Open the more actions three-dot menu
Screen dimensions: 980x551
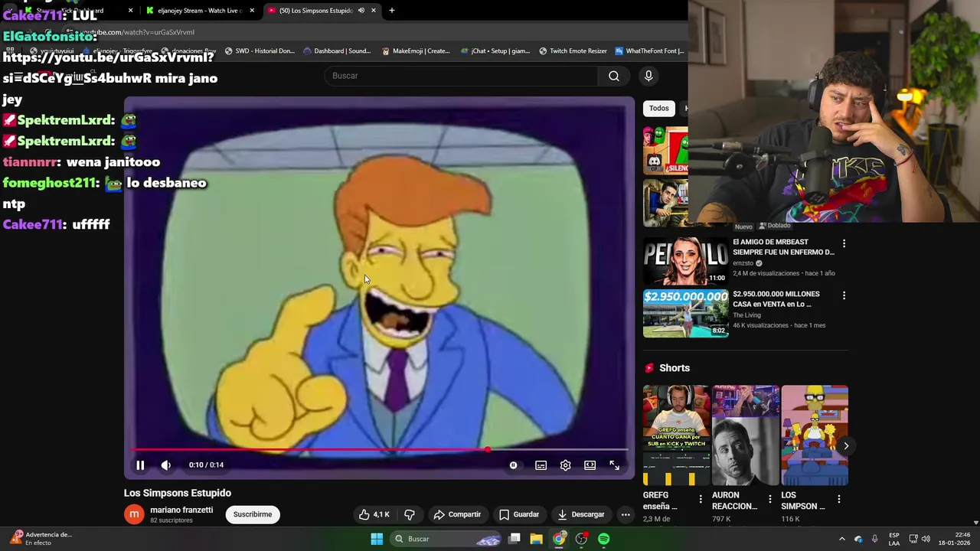pos(626,514)
